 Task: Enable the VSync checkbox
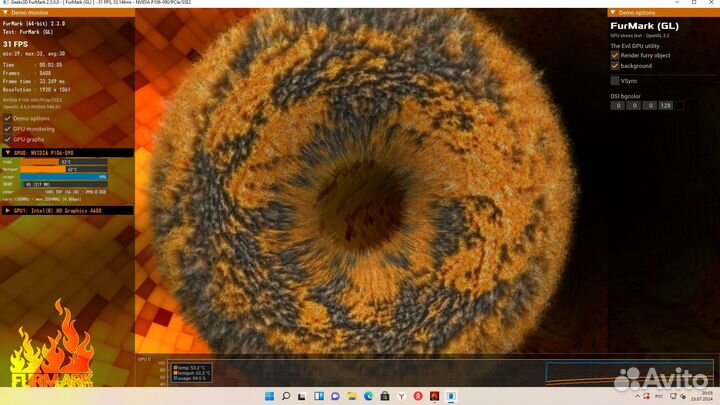pyautogui.click(x=615, y=80)
